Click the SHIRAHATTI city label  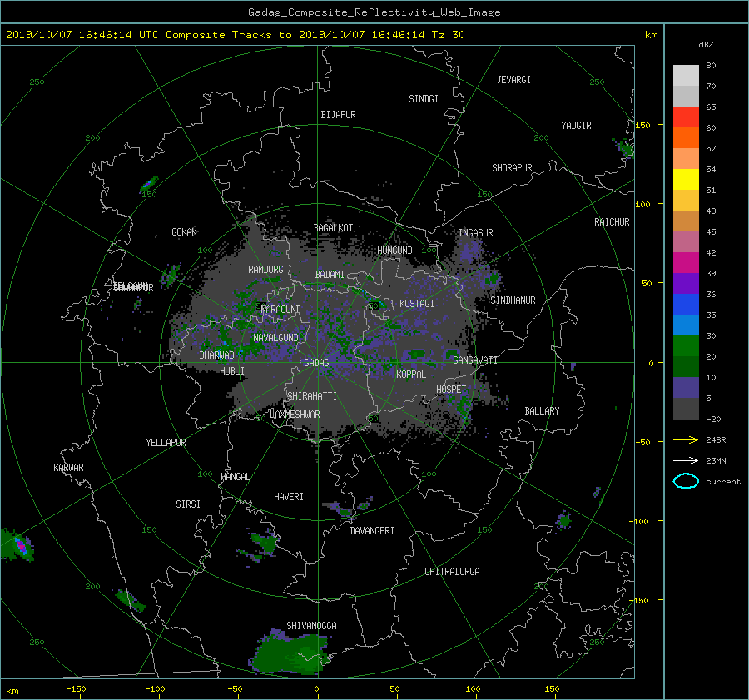[312, 396]
